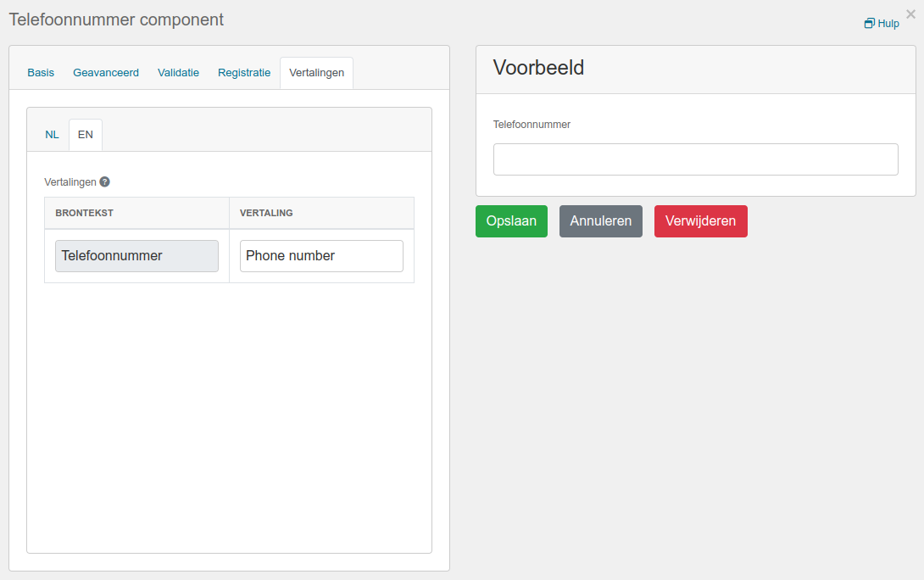The image size is (924, 580).
Task: Click the VERTALING column header
Action: (x=266, y=213)
